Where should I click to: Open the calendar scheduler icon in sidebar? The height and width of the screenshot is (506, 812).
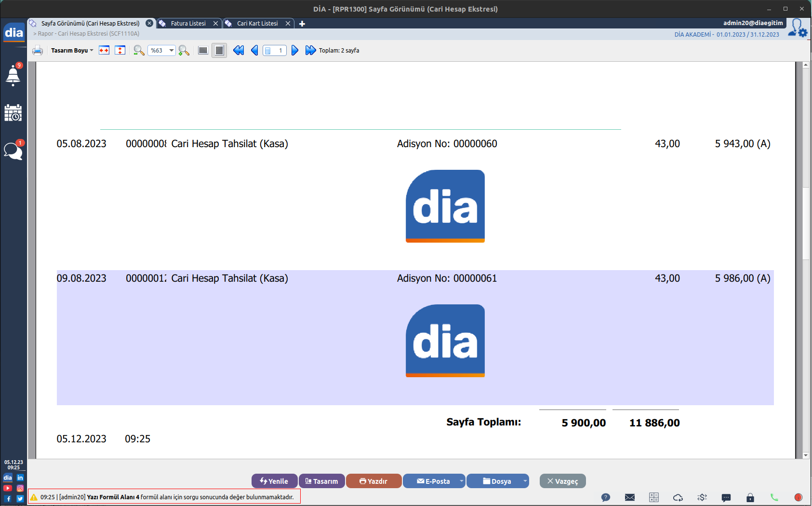13,113
